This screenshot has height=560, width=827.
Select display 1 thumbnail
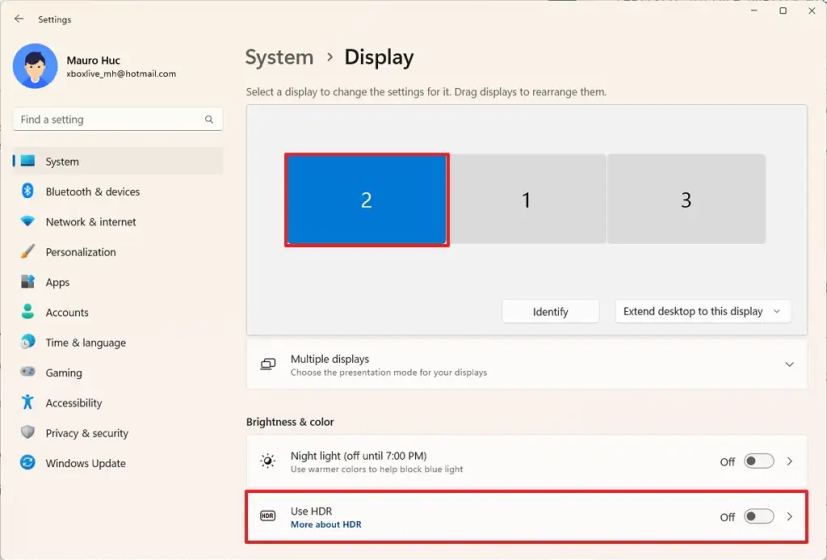coord(526,199)
